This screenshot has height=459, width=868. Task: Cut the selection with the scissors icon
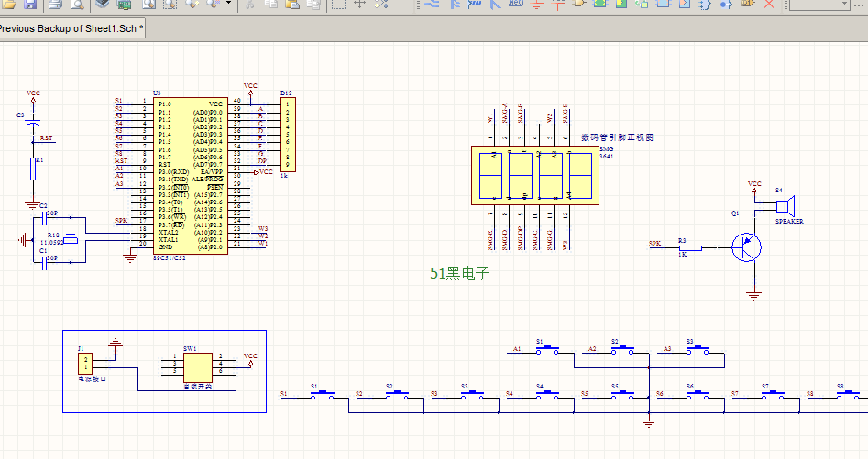[x=249, y=5]
